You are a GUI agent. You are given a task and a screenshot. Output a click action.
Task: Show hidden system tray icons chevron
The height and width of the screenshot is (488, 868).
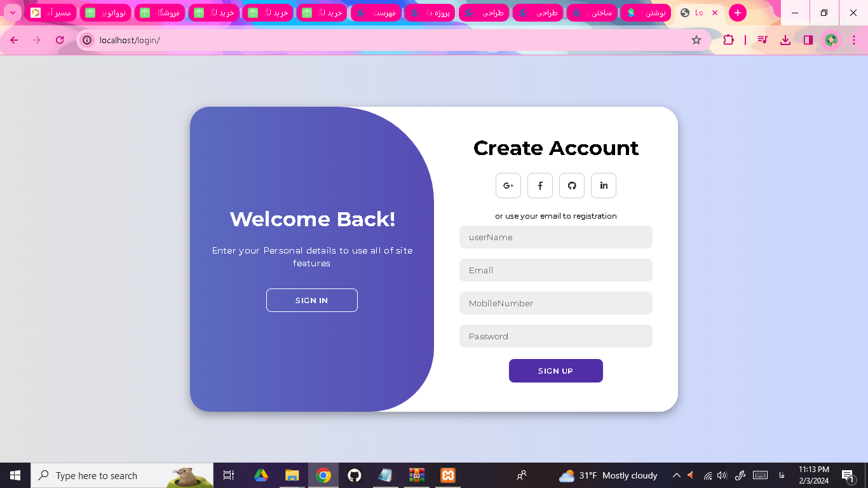676,475
